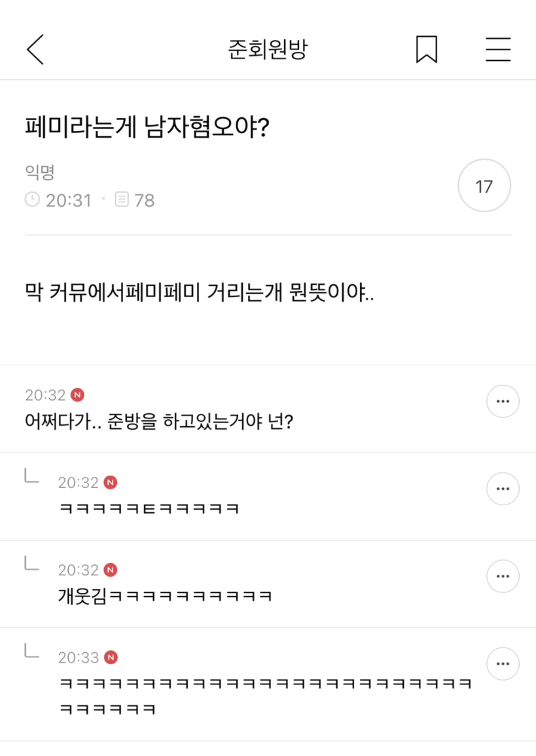The image size is (536, 756).
Task: Tap the N badge on the 20:33 reply
Action: point(111,657)
